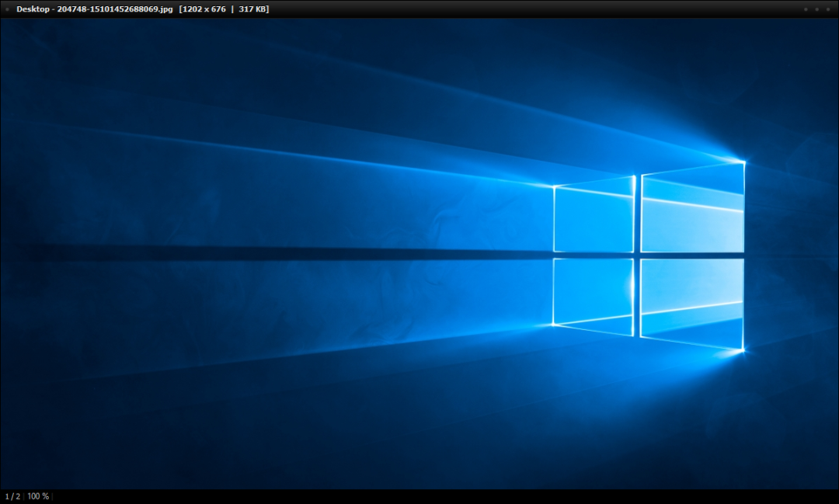Click the first of three window control dots
This screenshot has height=504, width=839.
point(806,9)
